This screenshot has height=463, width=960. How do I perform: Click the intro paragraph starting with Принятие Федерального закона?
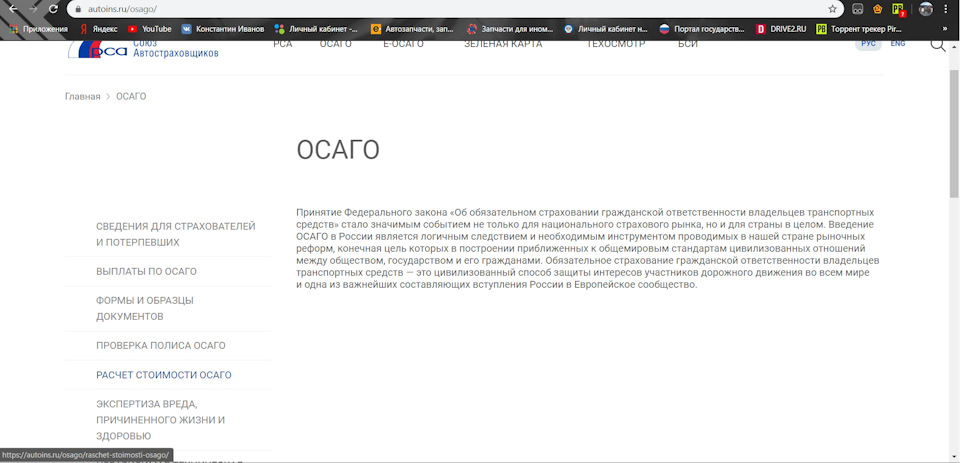[x=588, y=249]
